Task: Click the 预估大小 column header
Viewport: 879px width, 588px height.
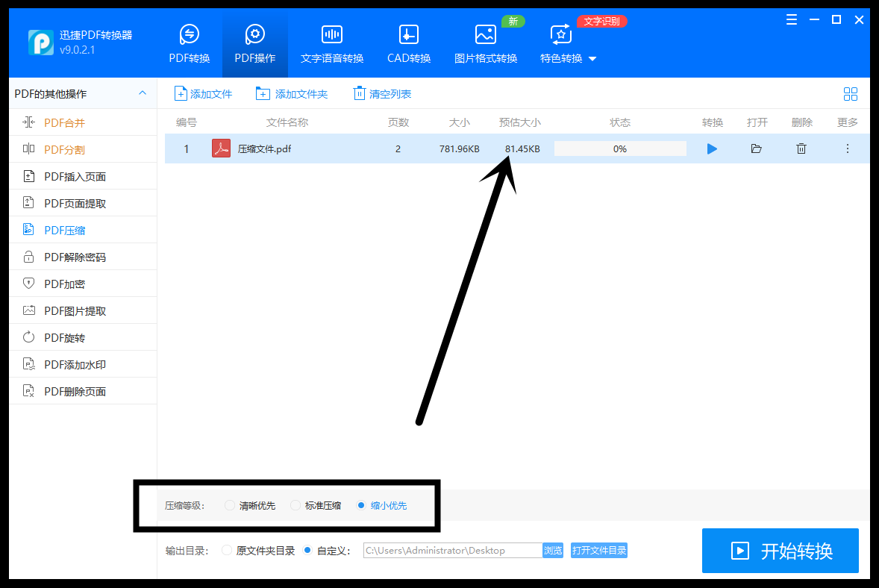Action: pos(519,122)
